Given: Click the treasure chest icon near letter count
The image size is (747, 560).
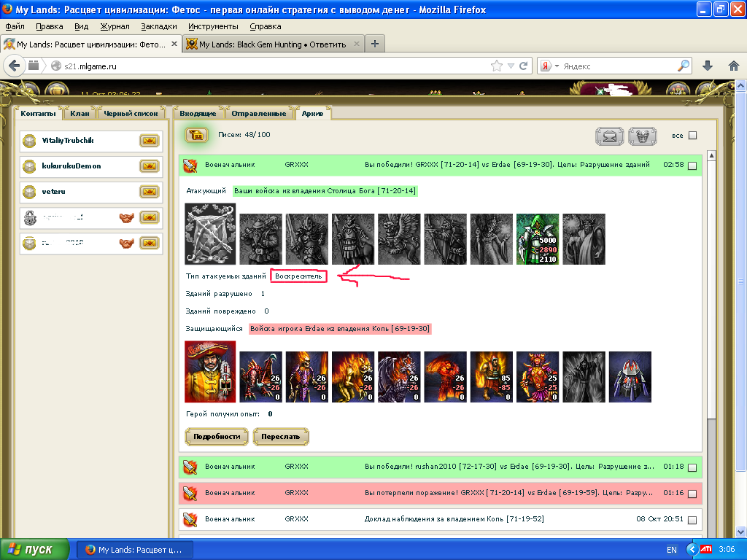Looking at the screenshot, I should point(196,135).
